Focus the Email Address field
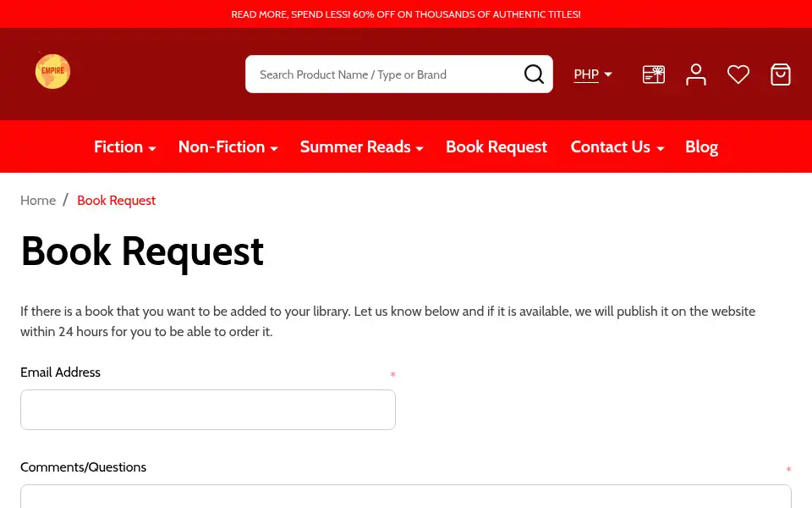This screenshot has height=508, width=812. pyautogui.click(x=208, y=410)
